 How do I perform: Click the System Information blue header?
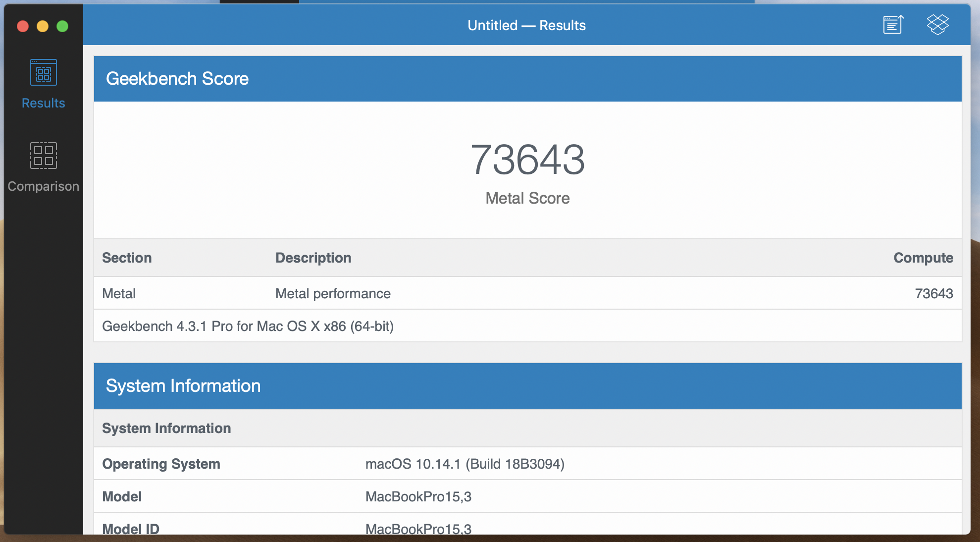pyautogui.click(x=183, y=386)
